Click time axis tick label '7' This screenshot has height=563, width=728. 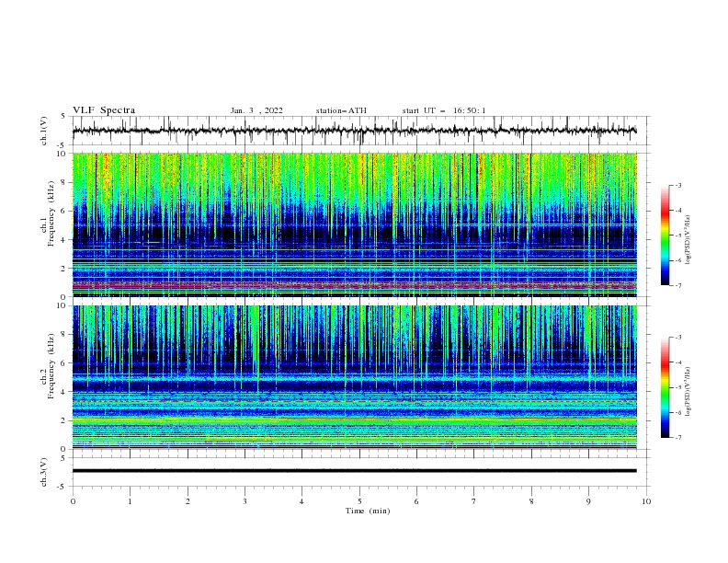coord(474,501)
